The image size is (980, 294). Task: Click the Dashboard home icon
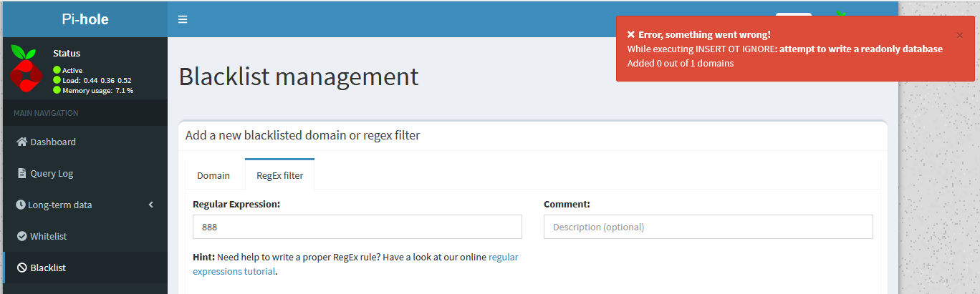coord(21,142)
